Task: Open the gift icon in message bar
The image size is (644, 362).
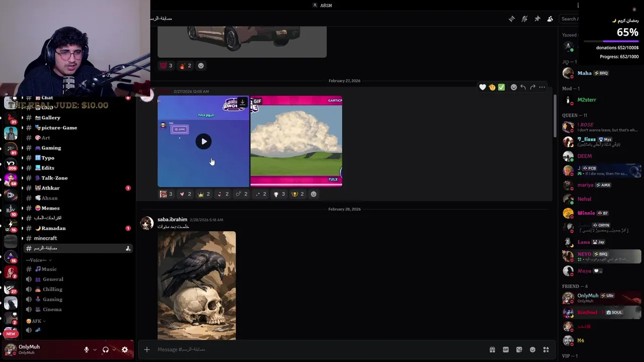Action: tap(492, 349)
